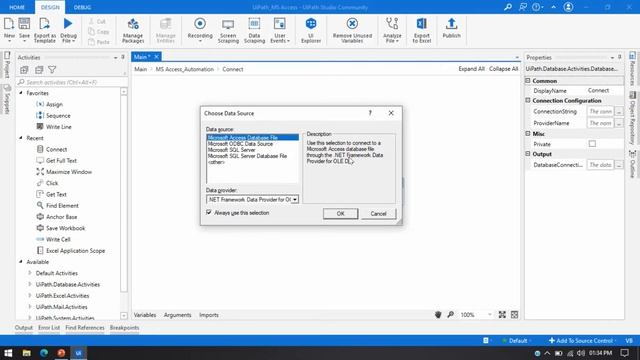Open the Output panel tab
The width and height of the screenshot is (640, 360).
click(24, 328)
